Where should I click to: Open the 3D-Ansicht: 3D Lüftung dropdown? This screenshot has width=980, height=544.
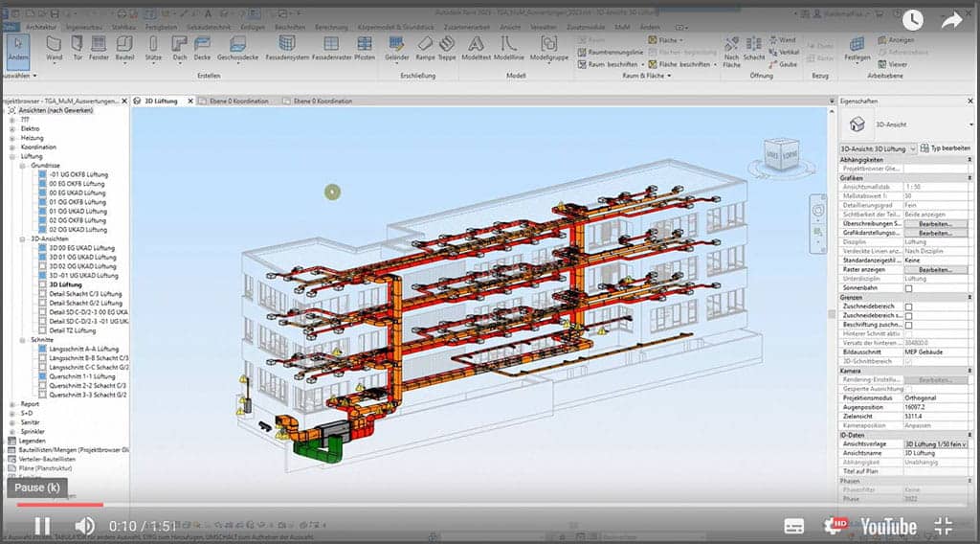(x=878, y=148)
